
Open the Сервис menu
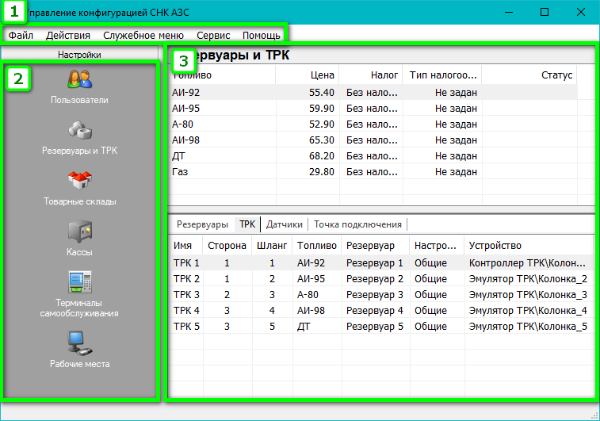pos(213,35)
